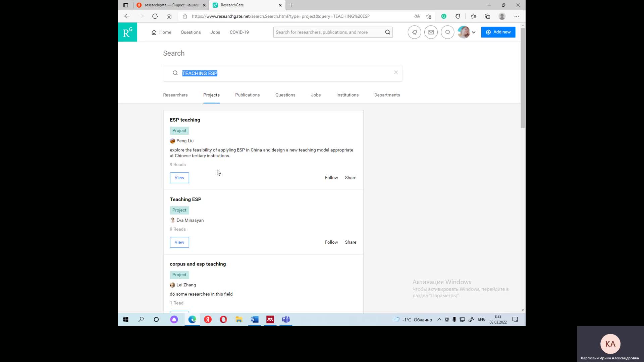Screen dimensions: 644x362
Task: Open COVID-19 in top navigation
Action: 239,32
